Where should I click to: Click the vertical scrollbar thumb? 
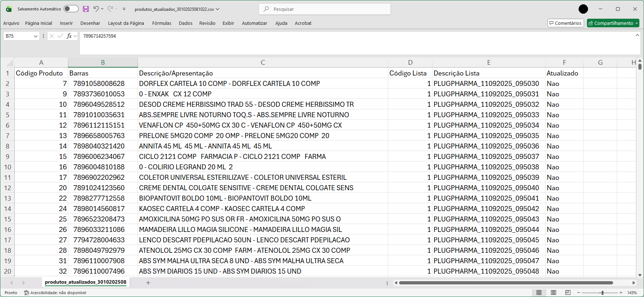pyautogui.click(x=640, y=67)
